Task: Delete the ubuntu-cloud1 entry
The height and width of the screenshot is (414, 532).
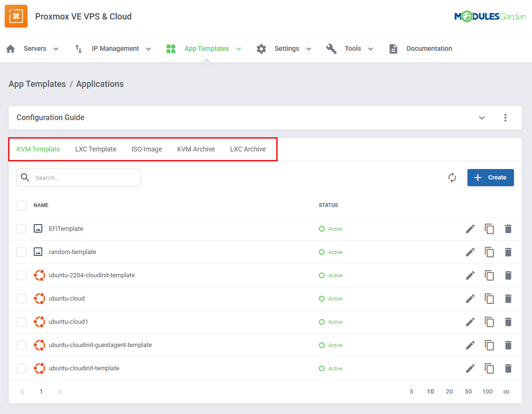Action: (508, 322)
